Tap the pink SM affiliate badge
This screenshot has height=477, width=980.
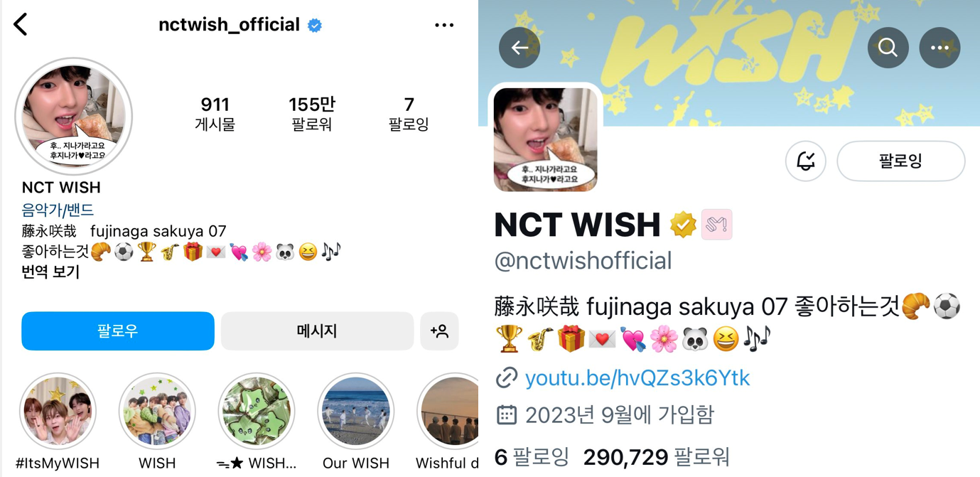coord(716,225)
